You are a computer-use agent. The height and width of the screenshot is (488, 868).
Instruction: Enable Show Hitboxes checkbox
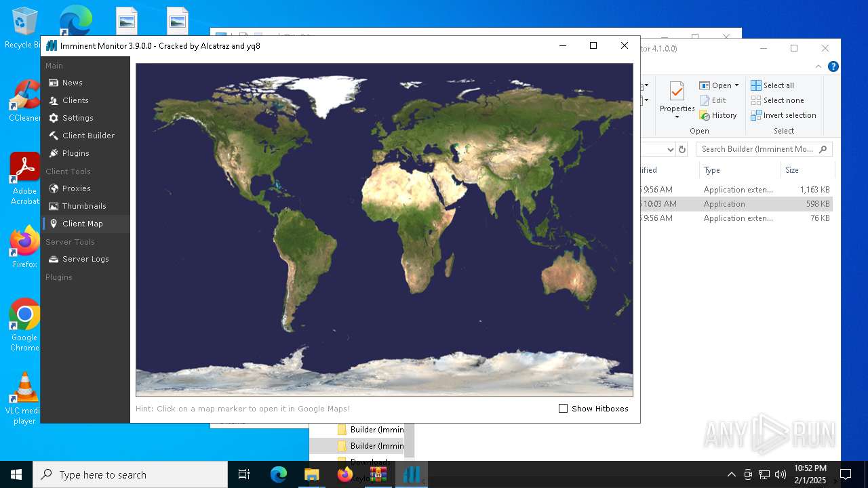click(x=563, y=409)
